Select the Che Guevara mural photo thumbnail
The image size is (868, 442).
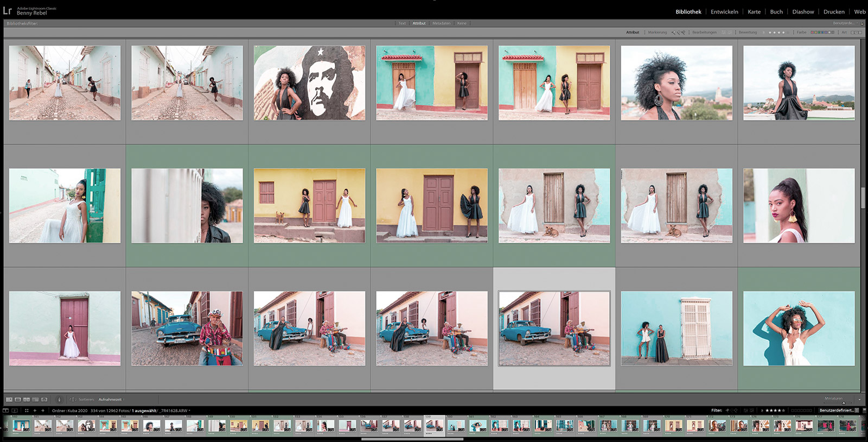tap(309, 83)
